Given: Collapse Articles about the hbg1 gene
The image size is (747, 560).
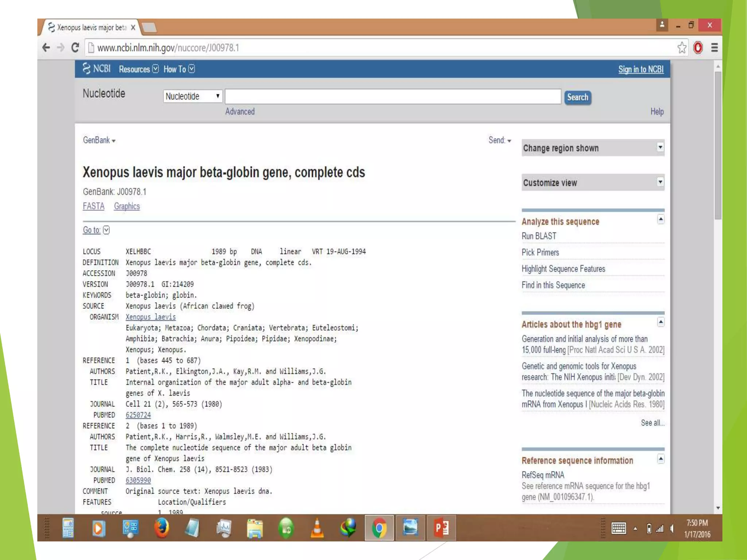Looking at the screenshot, I should pos(661,322).
